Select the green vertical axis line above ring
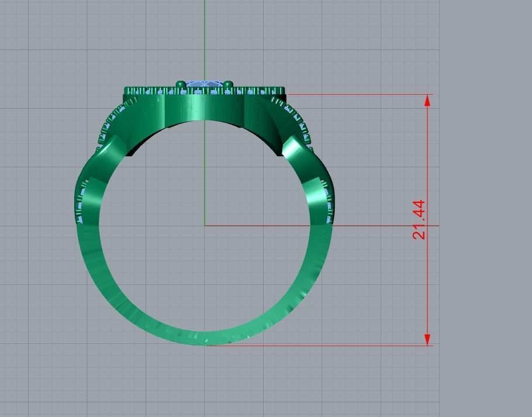Image resolution: width=532 pixels, height=417 pixels. point(205,40)
